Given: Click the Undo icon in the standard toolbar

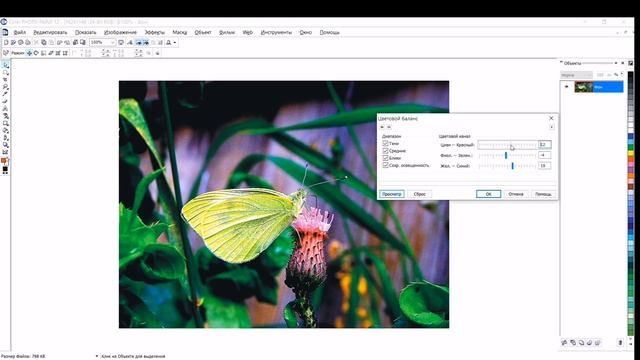Looking at the screenshot, I should [59, 42].
